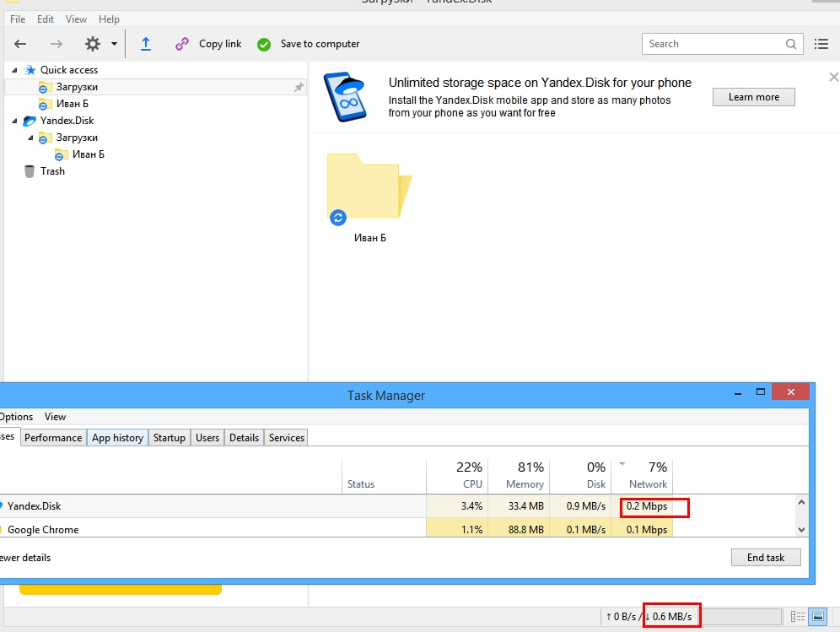Open Options menu in Task Manager
The image size is (840, 632).
[15, 417]
